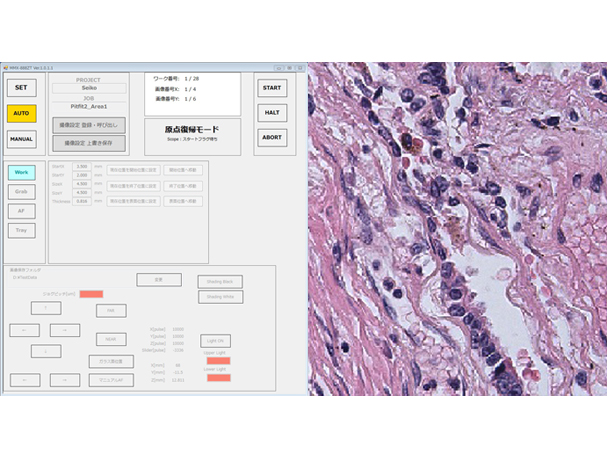Click the down arrow jog button
The width and height of the screenshot is (607, 457).
point(46,351)
